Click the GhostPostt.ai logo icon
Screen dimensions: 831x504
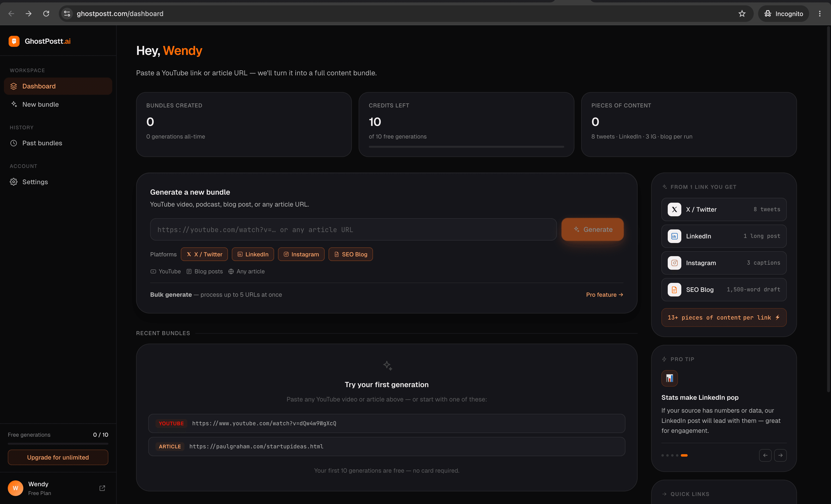14,41
